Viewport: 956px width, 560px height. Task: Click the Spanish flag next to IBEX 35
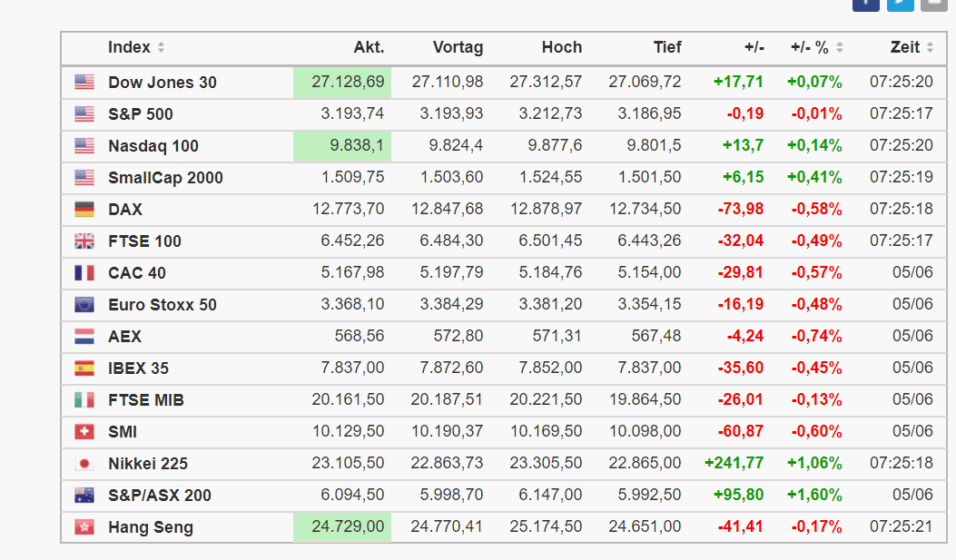click(84, 368)
